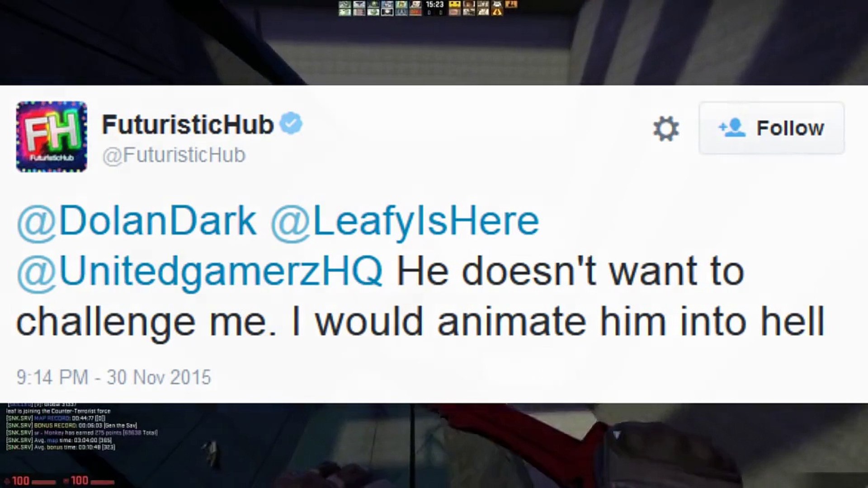Click the first player avatar in top HUD

(344, 4)
